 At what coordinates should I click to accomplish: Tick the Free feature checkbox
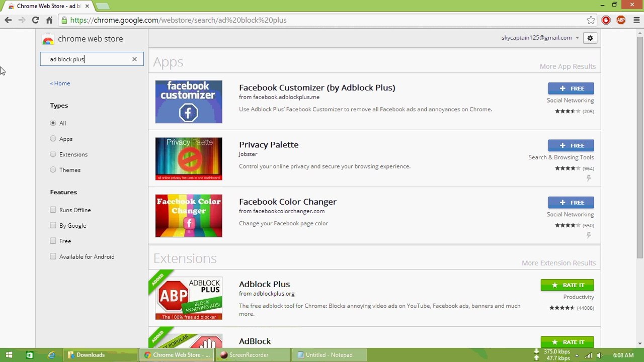[x=53, y=241]
